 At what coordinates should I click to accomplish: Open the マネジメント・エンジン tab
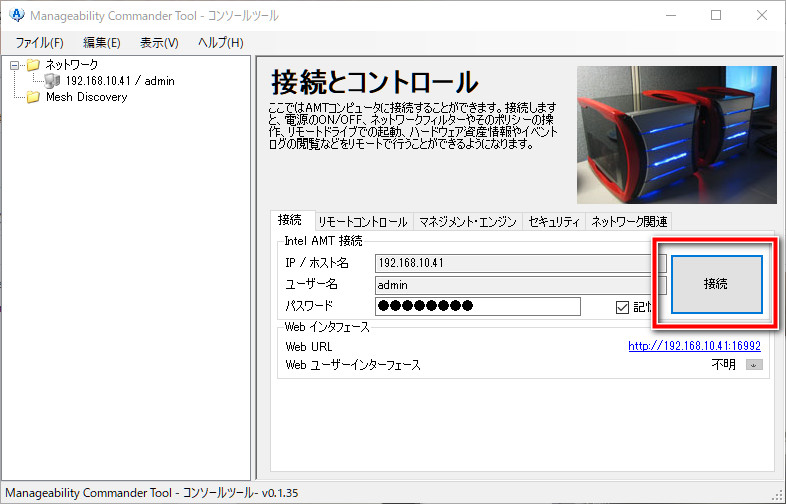coord(468,222)
